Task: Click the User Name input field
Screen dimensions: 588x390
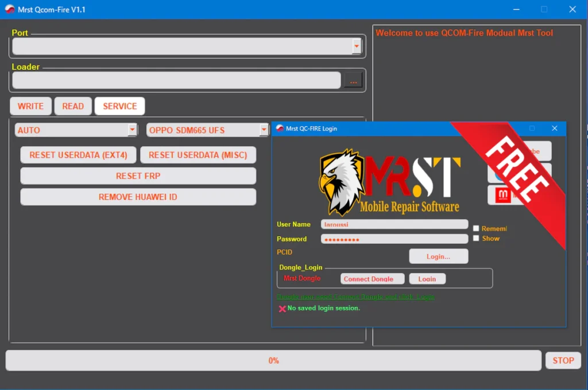Action: [394, 224]
